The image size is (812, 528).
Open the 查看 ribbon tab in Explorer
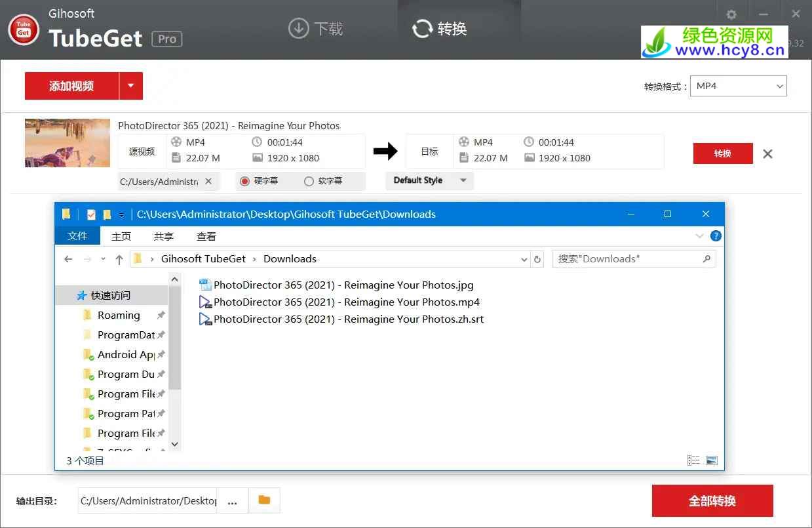(206, 236)
